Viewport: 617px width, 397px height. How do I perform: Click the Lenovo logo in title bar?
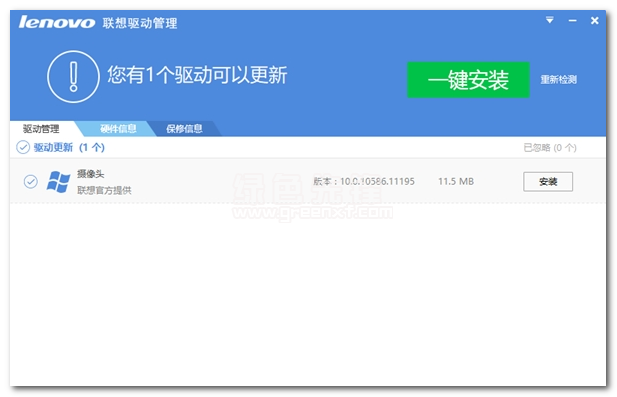(57, 22)
